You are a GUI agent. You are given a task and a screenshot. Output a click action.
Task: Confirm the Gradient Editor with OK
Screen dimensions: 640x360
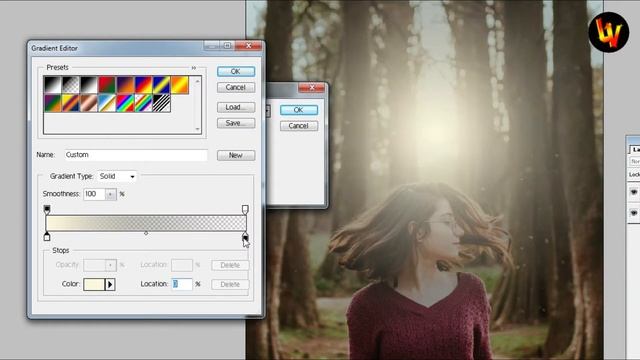(x=236, y=71)
